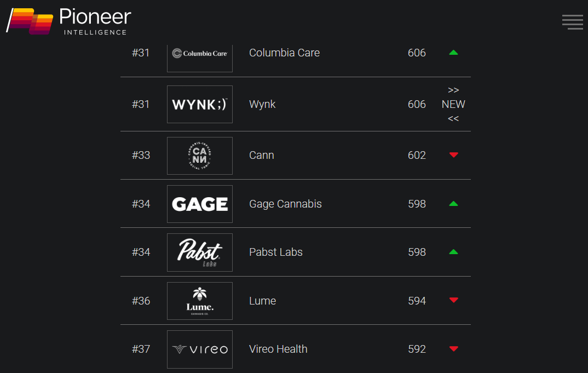Click the Pabst Labs logo
Viewport: 588px width, 373px height.
[x=199, y=253]
